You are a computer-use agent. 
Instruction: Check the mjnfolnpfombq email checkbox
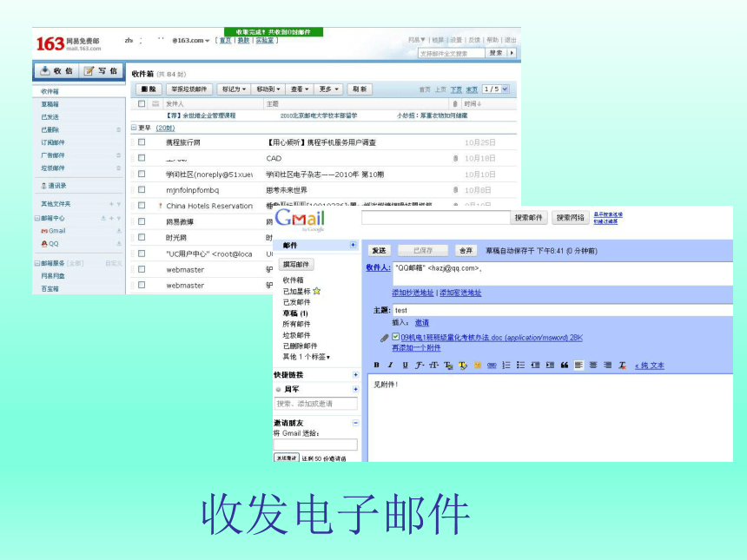(142, 189)
